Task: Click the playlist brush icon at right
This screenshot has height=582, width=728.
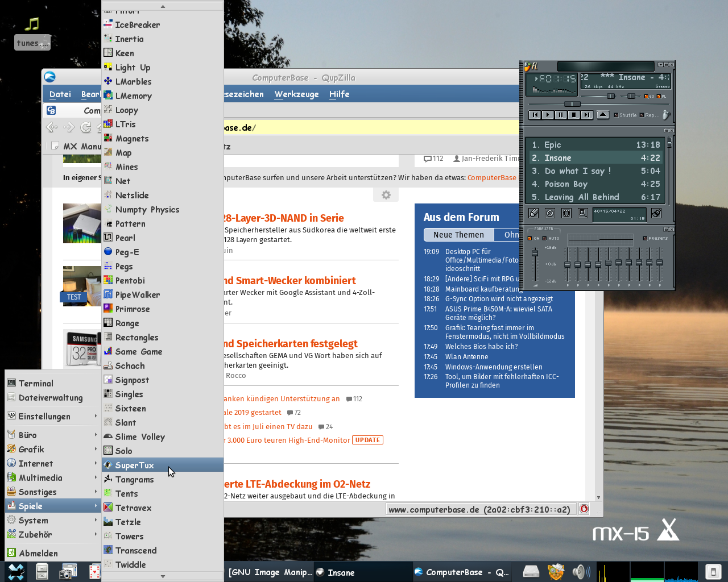Action: (656, 213)
